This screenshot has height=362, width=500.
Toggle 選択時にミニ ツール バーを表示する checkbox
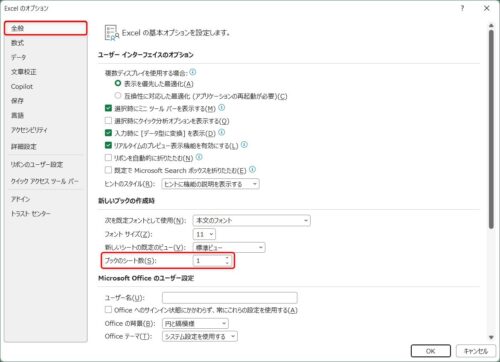click(108, 108)
